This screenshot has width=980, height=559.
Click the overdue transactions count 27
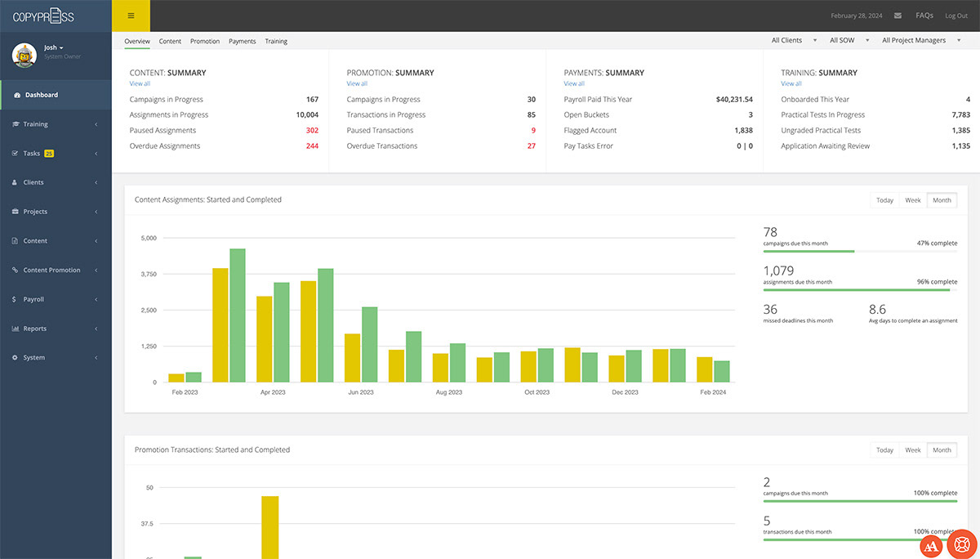532,146
